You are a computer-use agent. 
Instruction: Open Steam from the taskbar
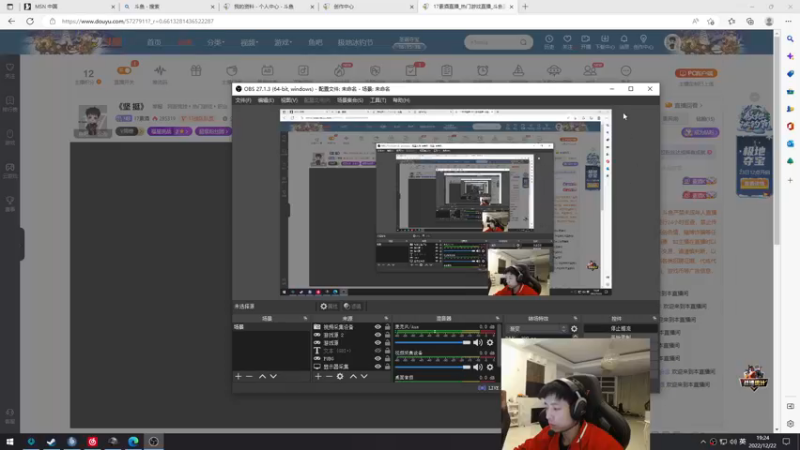[51, 442]
